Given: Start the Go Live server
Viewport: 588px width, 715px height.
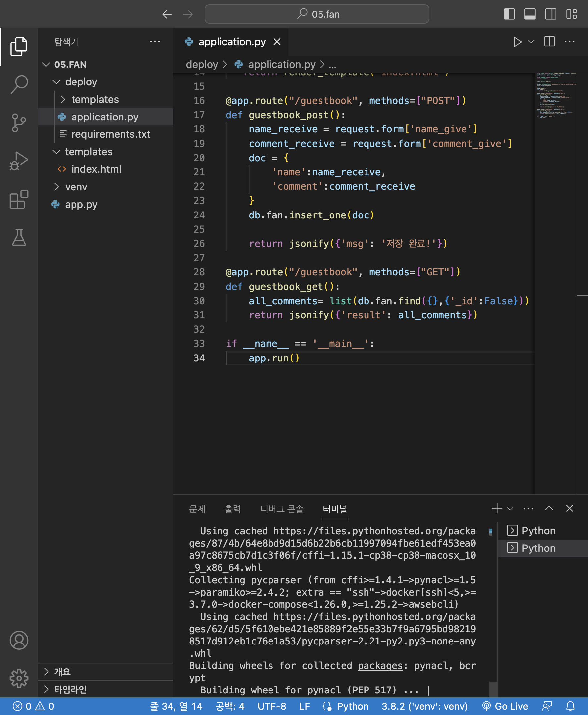Looking at the screenshot, I should pyautogui.click(x=505, y=706).
